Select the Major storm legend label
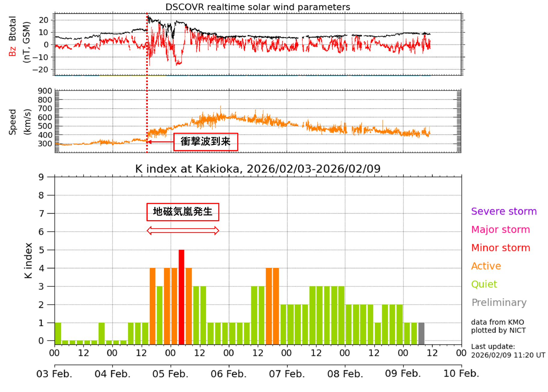 pyautogui.click(x=500, y=229)
